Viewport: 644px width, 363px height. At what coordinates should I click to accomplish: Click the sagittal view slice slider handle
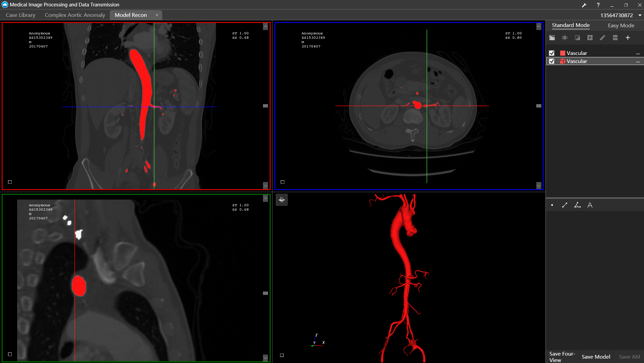[x=266, y=293]
